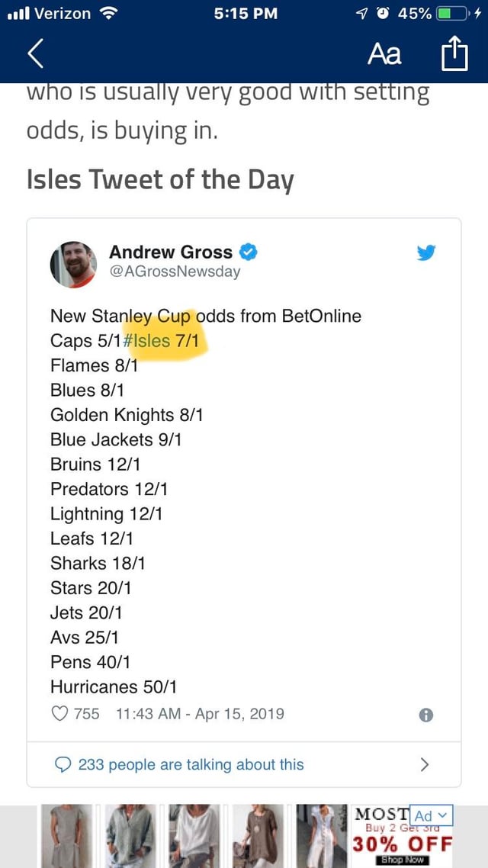488x868 pixels.
Task: Open "233 people are talking about this"
Action: click(191, 764)
